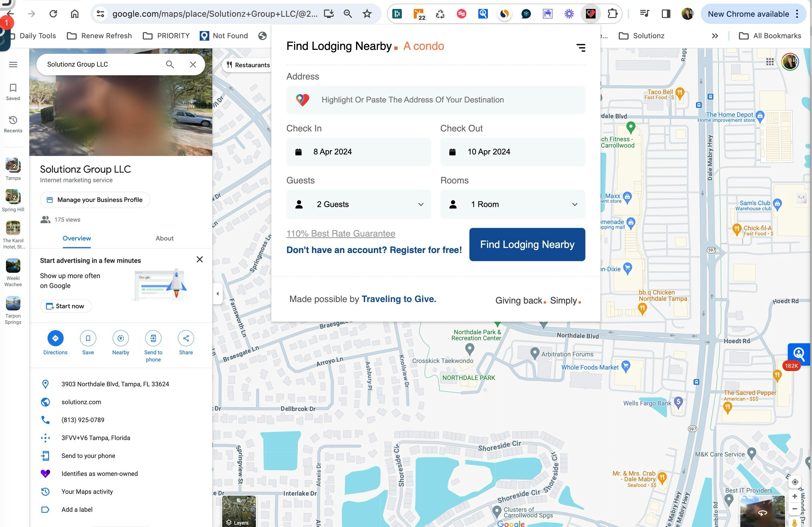Image resolution: width=812 pixels, height=527 pixels.
Task: Open the 110% Best Rate Guarantee link
Action: coord(341,234)
